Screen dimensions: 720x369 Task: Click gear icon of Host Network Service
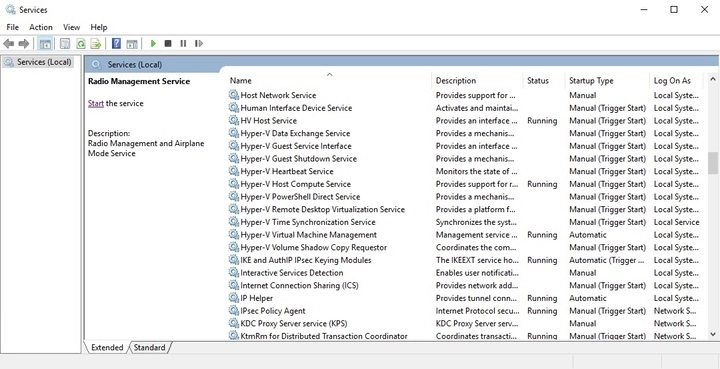point(234,95)
